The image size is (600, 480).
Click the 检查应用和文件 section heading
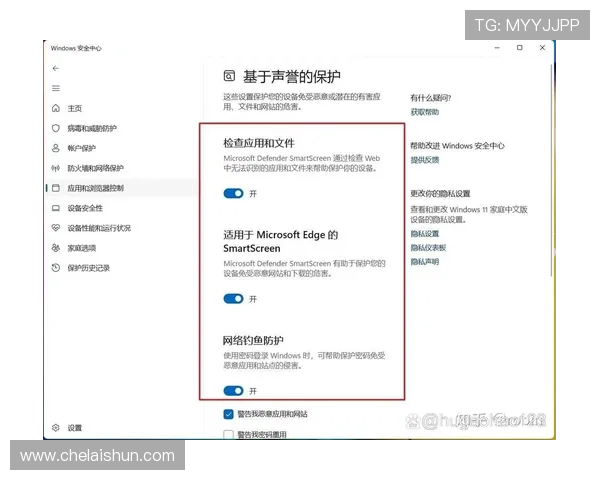(x=259, y=143)
